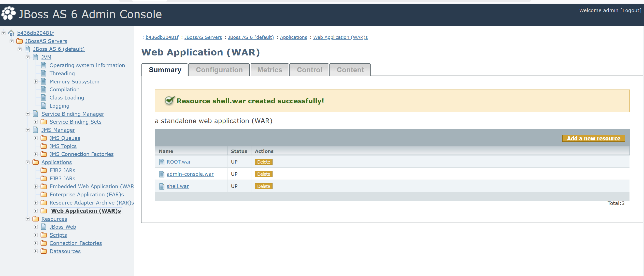The image size is (644, 276).
Task: Expand the Resource Adapter Archive node
Action: [36, 203]
